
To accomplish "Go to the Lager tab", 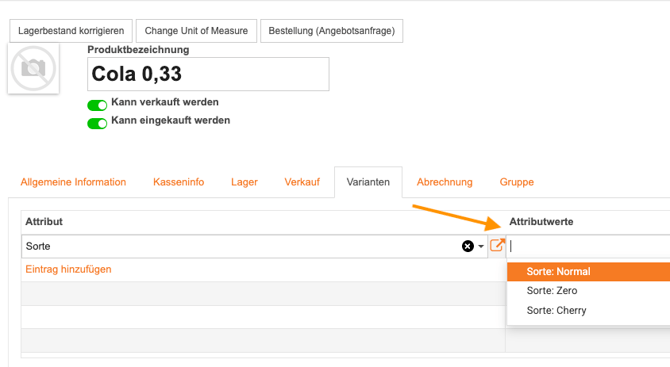I will tap(244, 182).
